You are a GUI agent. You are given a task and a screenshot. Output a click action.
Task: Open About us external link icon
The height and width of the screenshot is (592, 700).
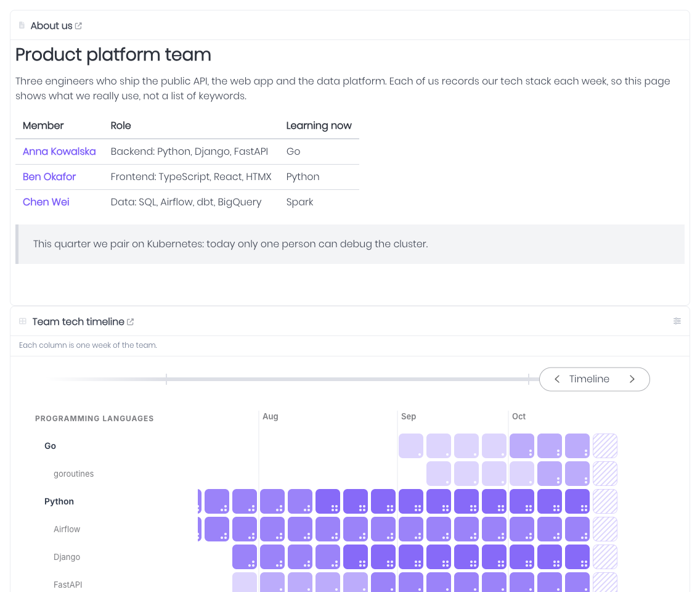point(79,26)
